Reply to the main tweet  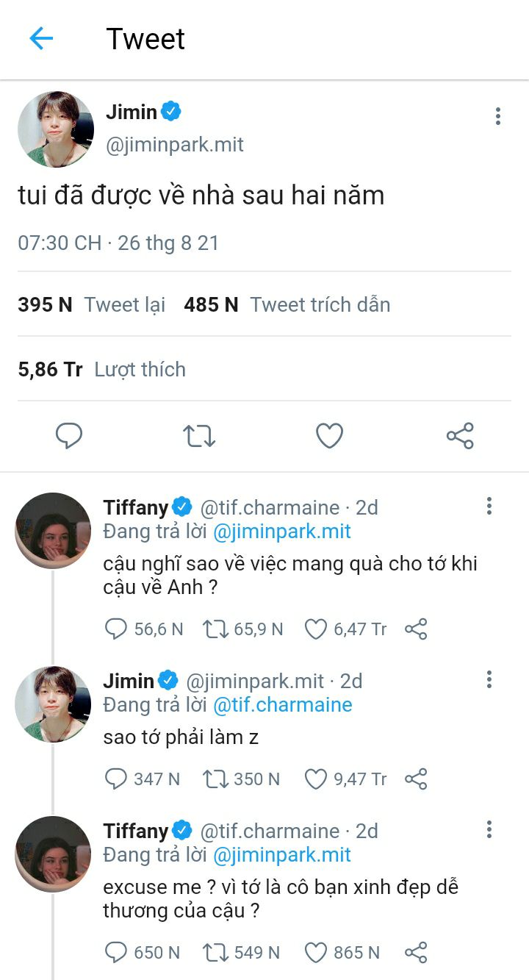coord(69,436)
